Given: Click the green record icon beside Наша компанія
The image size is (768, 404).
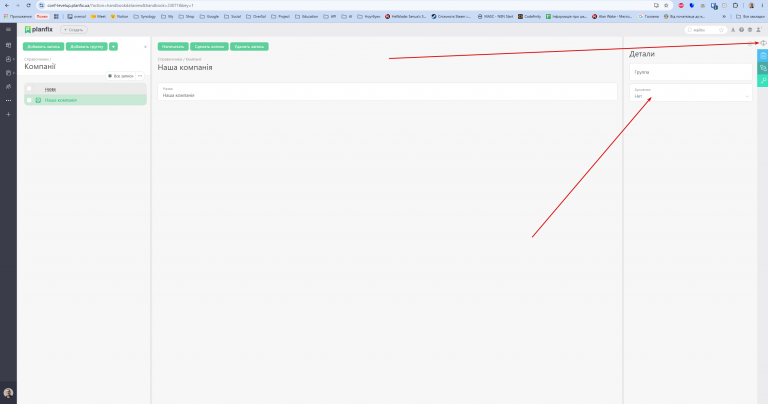Looking at the screenshot, I should click(38, 100).
